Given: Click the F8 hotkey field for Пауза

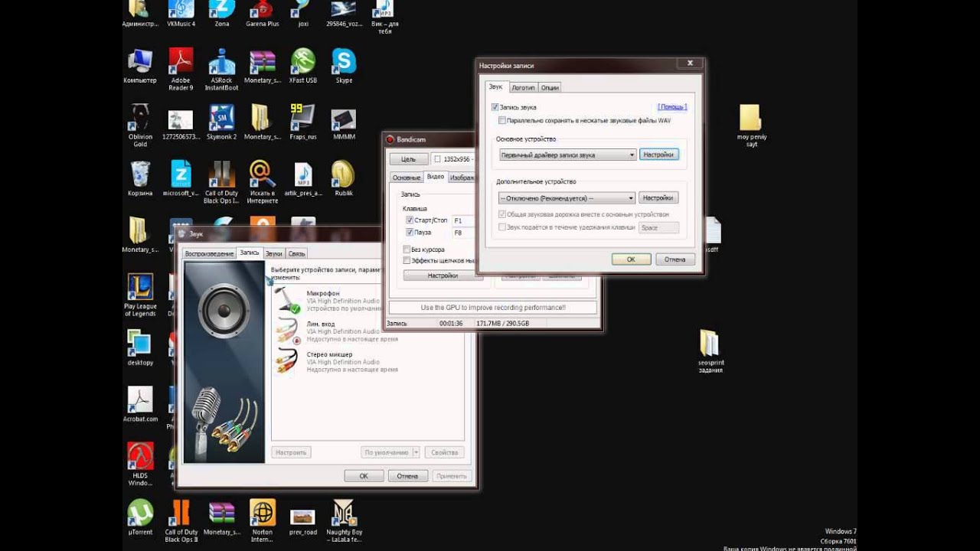Looking at the screenshot, I should click(x=462, y=233).
